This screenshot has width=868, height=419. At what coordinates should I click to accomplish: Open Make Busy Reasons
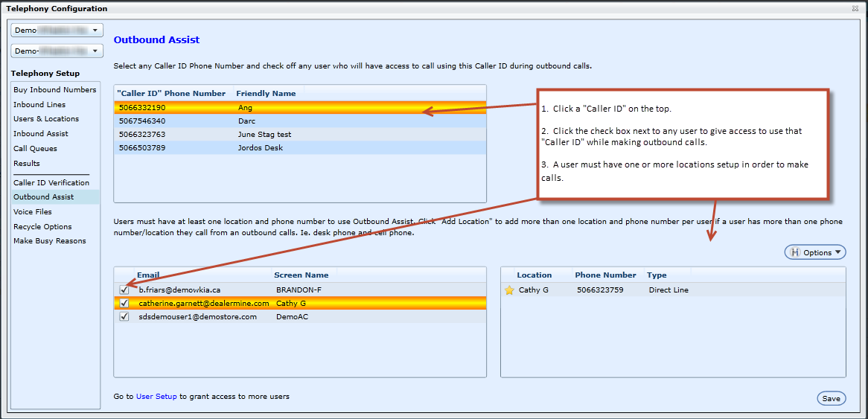point(50,241)
